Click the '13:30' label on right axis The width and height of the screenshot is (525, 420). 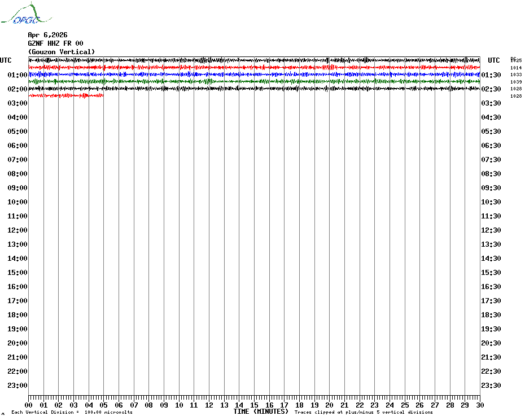[491, 244]
